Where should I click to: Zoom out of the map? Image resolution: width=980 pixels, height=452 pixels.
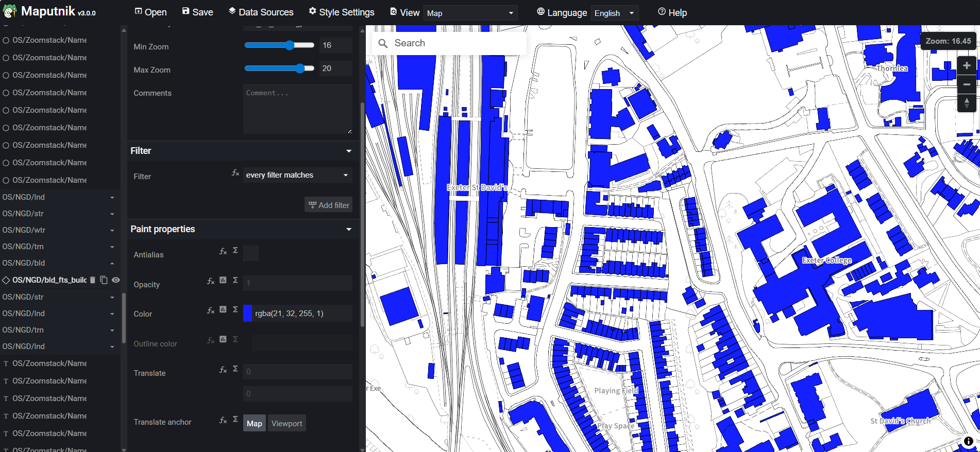(967, 84)
